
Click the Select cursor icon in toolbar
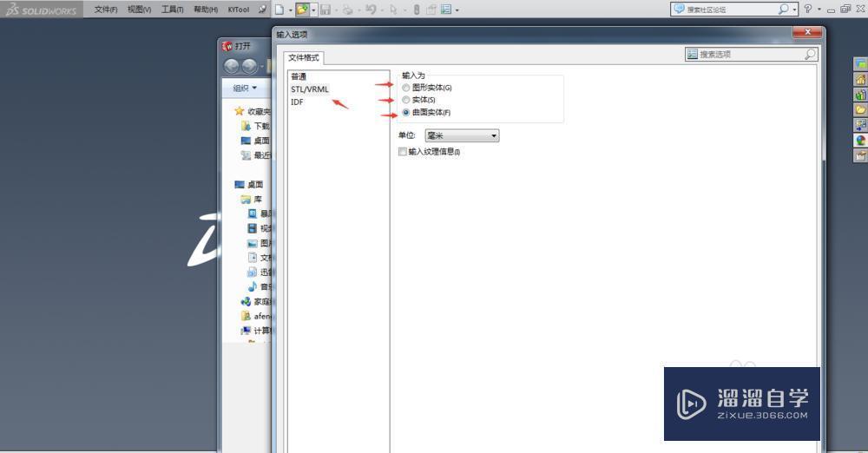click(393, 10)
